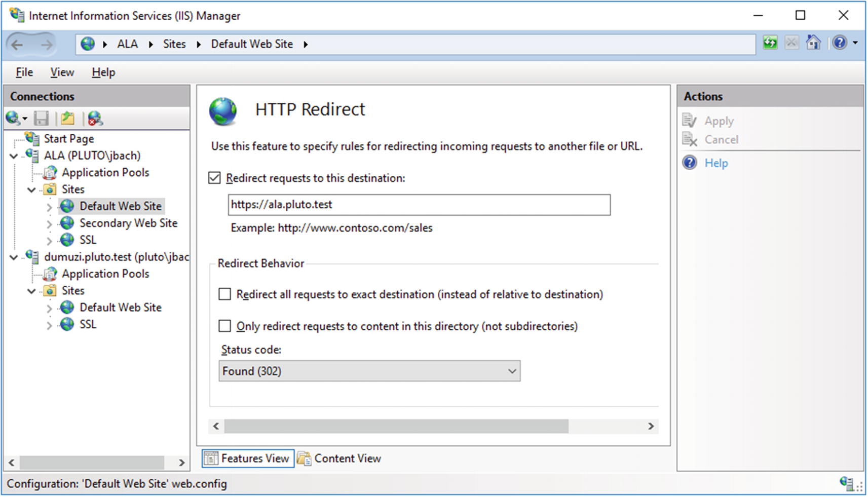Screen dimensions: 868x497
Task: Open the File menu
Action: 24,72
